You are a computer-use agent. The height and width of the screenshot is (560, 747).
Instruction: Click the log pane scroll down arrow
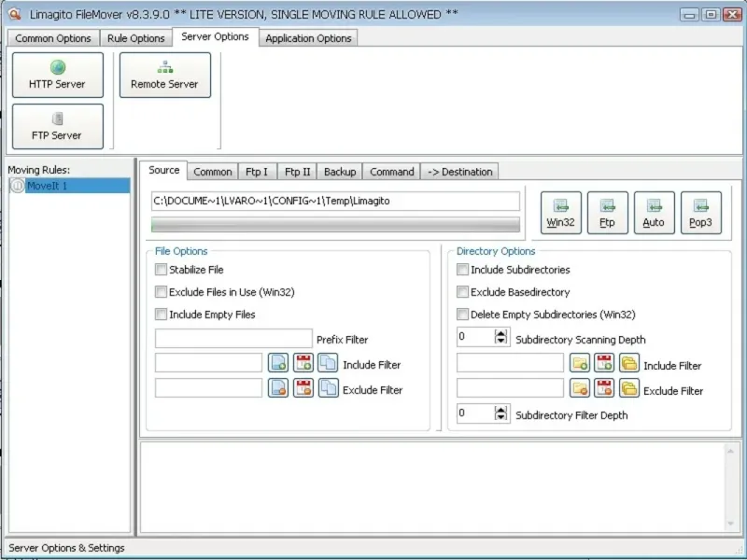tap(730, 524)
